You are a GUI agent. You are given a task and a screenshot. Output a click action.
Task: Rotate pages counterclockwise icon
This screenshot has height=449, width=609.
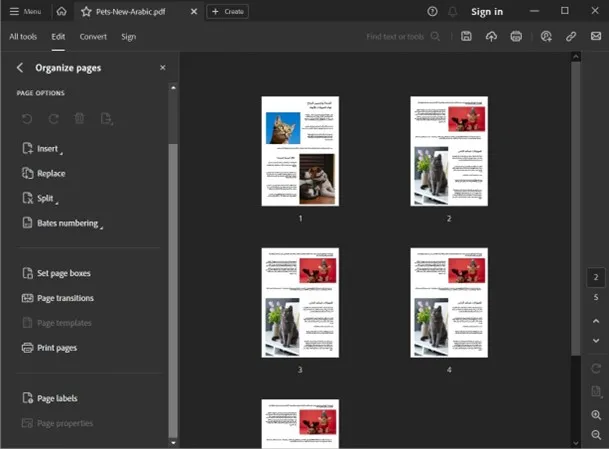click(x=27, y=119)
